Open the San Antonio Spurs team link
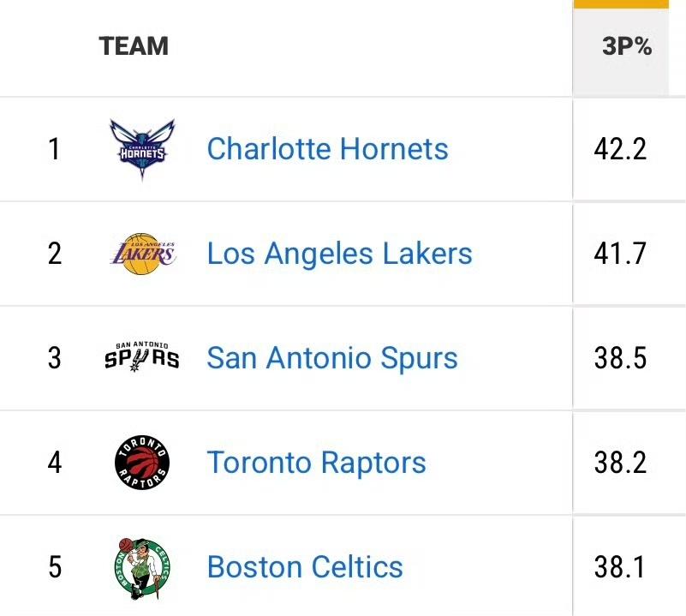This screenshot has height=616, width=686. point(332,358)
